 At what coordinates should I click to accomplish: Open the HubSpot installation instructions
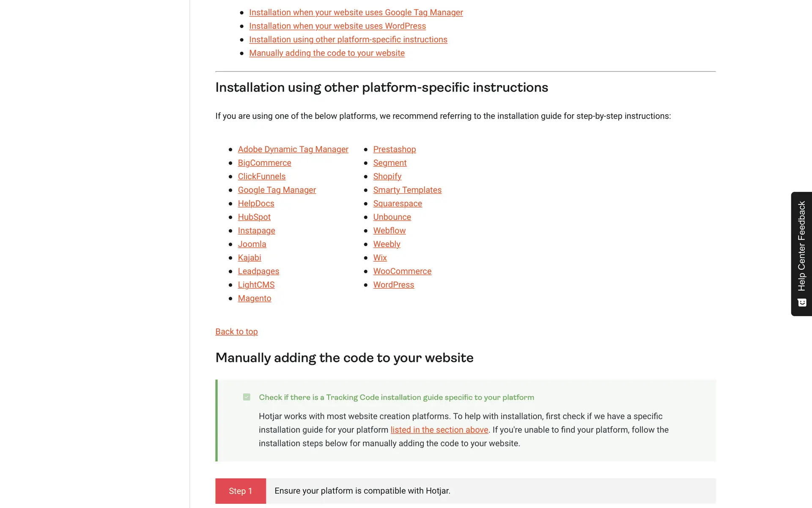(254, 217)
